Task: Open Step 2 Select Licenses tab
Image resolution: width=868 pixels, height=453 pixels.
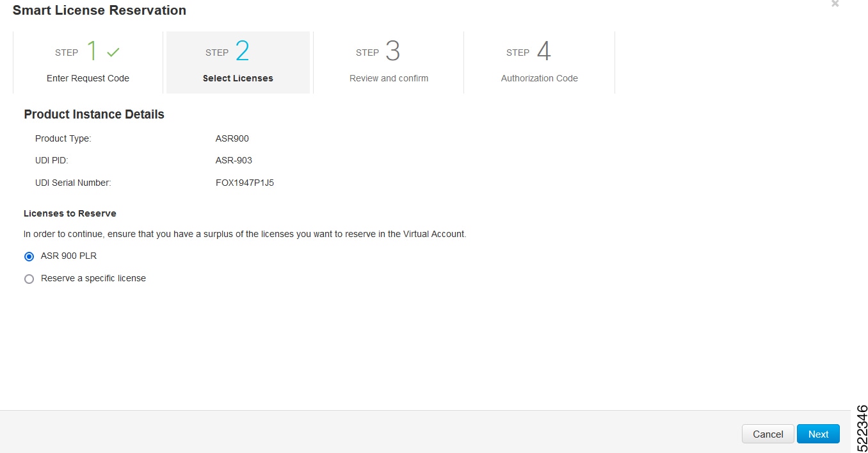Action: pos(238,62)
